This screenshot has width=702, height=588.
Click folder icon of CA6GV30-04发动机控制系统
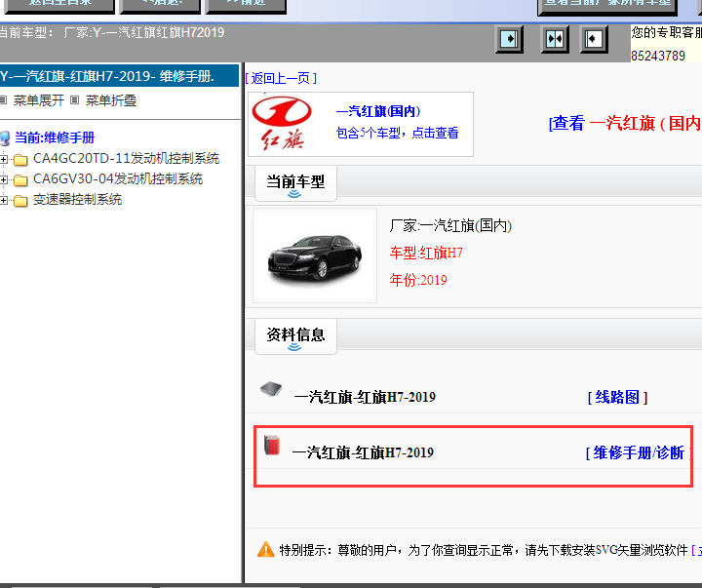(20, 180)
